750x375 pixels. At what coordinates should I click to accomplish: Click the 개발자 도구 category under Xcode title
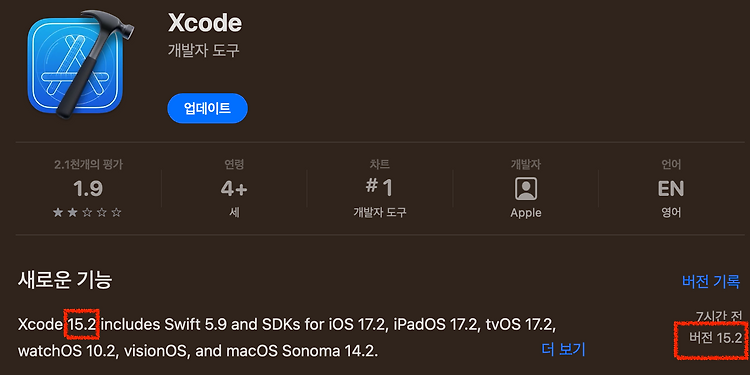tap(203, 50)
